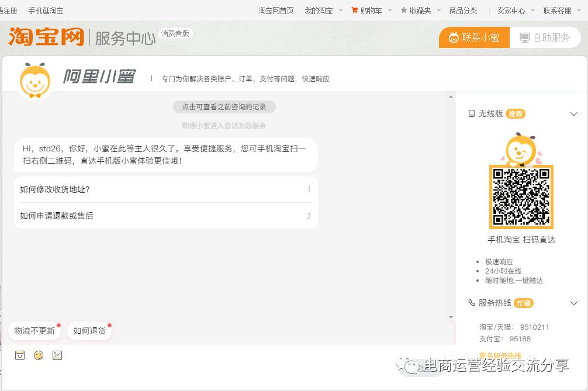
Task: Click the arrow icon beside 如何修改收货地址
Action: tap(309, 189)
